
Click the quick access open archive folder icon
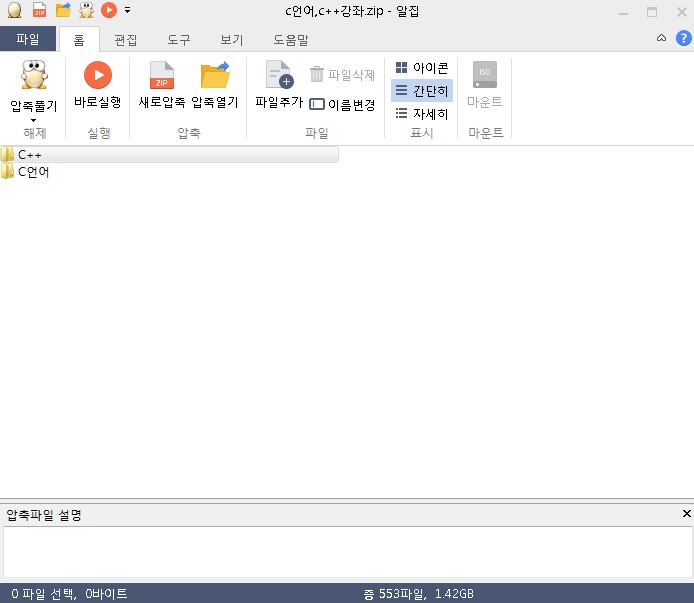pyautogui.click(x=63, y=10)
